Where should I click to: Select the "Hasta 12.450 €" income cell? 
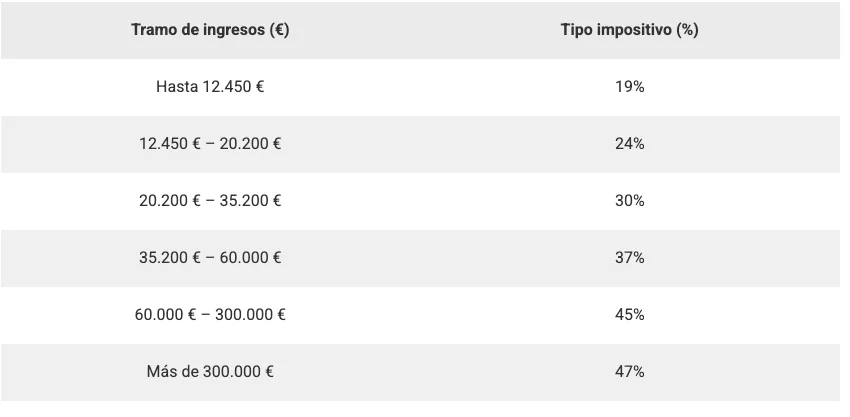pyautogui.click(x=210, y=87)
